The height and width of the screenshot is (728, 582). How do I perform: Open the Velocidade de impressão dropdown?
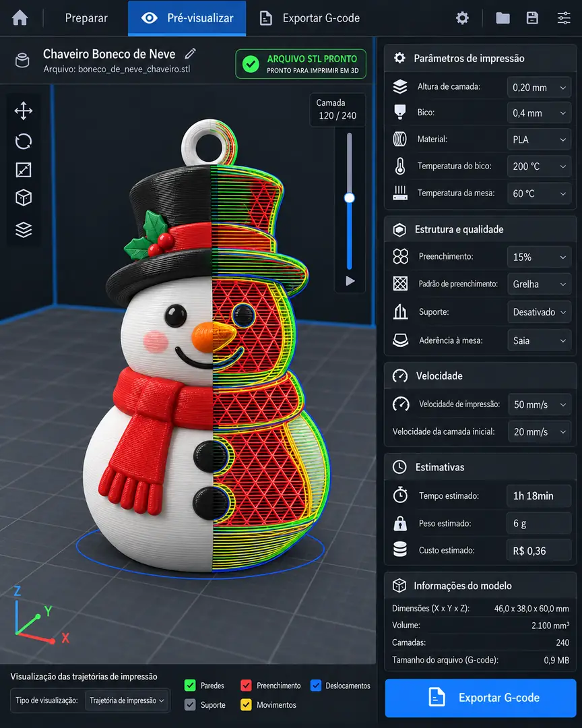click(540, 404)
